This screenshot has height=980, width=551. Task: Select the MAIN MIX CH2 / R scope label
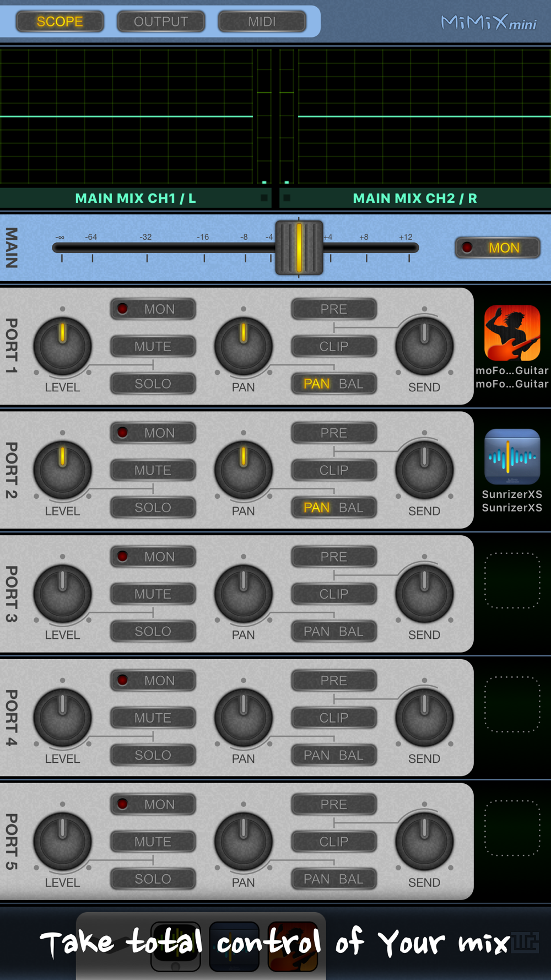coord(415,198)
